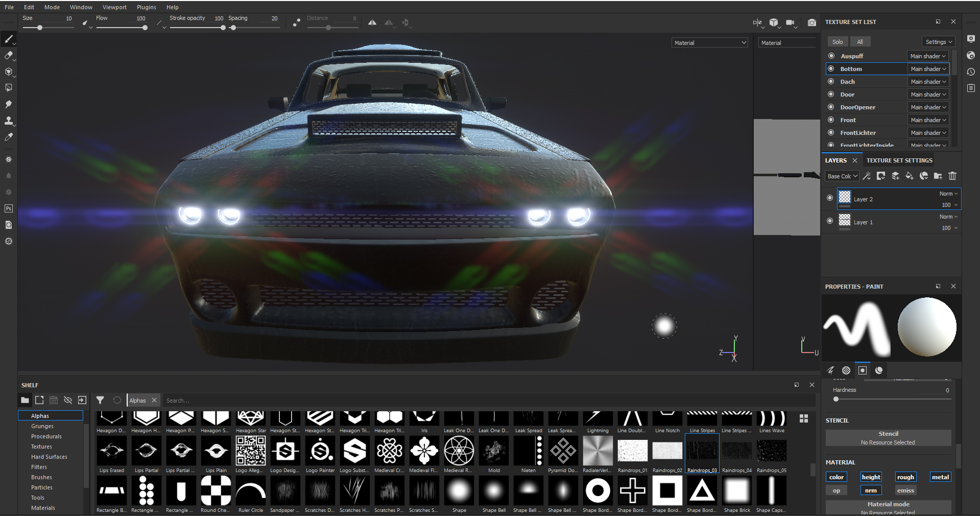The image size is (980, 516).
Task: Open the Alpha properties tab icon
Action: tap(846, 370)
